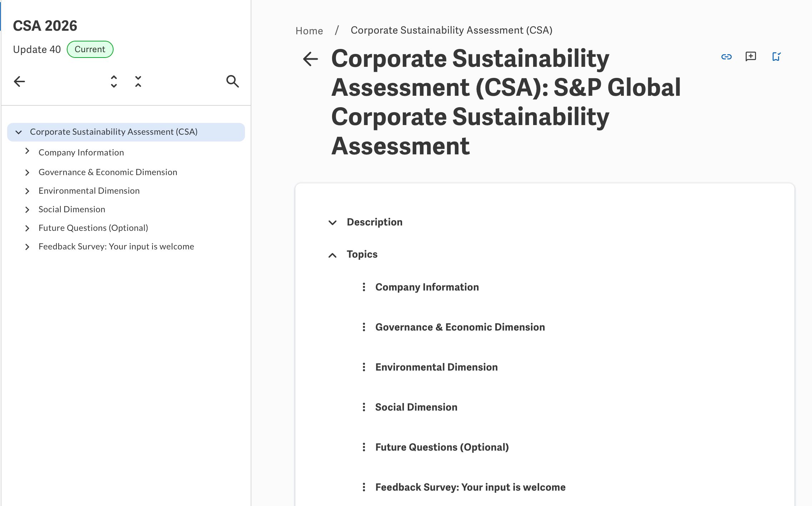812x506 pixels.
Task: Click the sidebar back arrow icon
Action: 19,81
